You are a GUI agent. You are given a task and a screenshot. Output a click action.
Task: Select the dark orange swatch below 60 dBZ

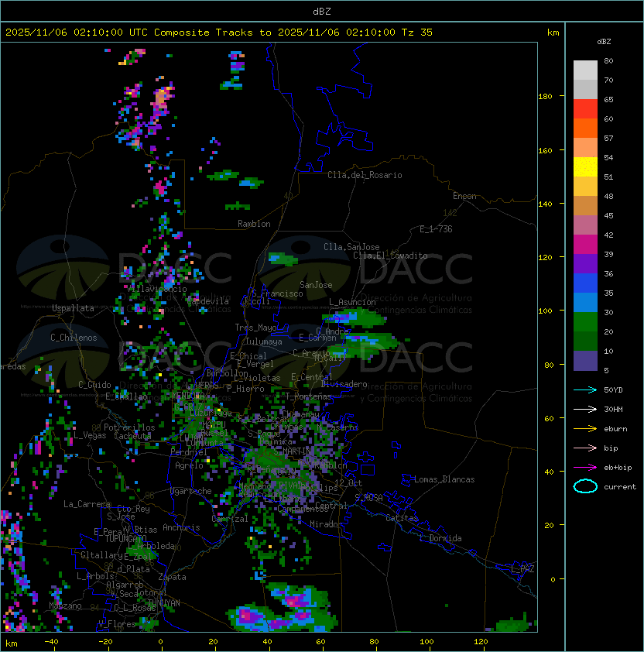[585, 129]
